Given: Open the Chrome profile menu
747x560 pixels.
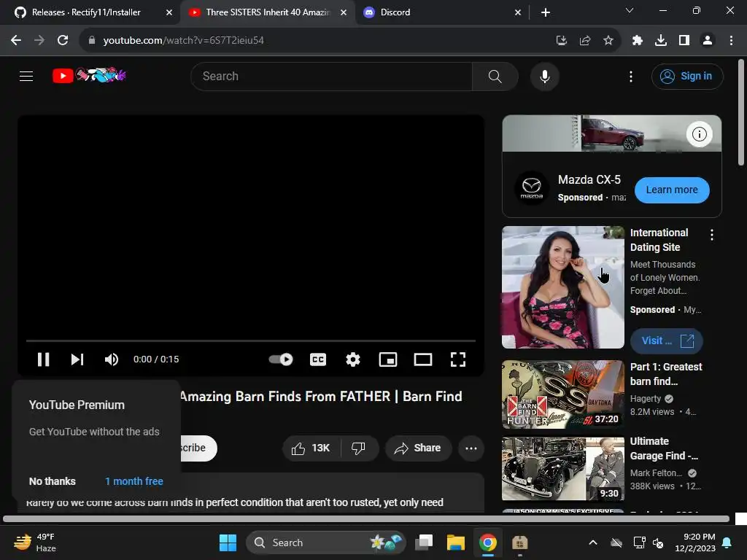Looking at the screenshot, I should coord(708,41).
